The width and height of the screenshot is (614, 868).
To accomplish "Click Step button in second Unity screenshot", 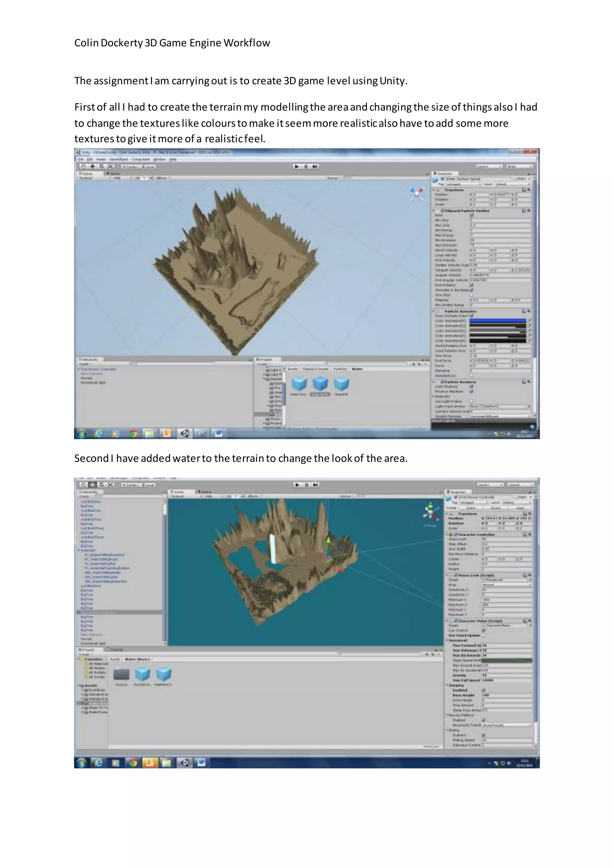I will pyautogui.click(x=315, y=485).
